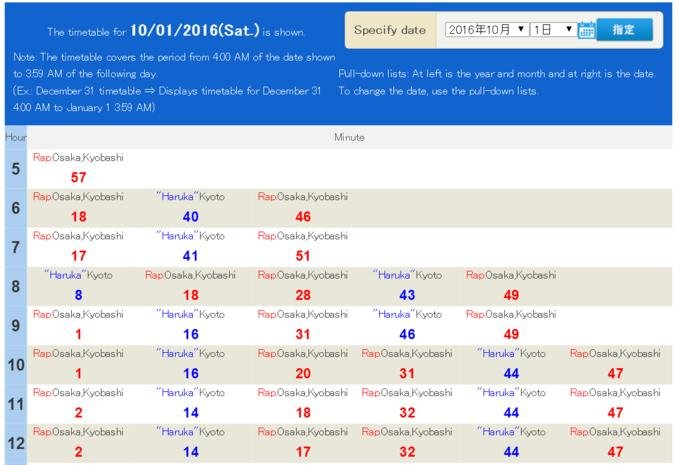
Task: Select the 6:40 Haruka Kyoto departure
Action: click(x=191, y=217)
